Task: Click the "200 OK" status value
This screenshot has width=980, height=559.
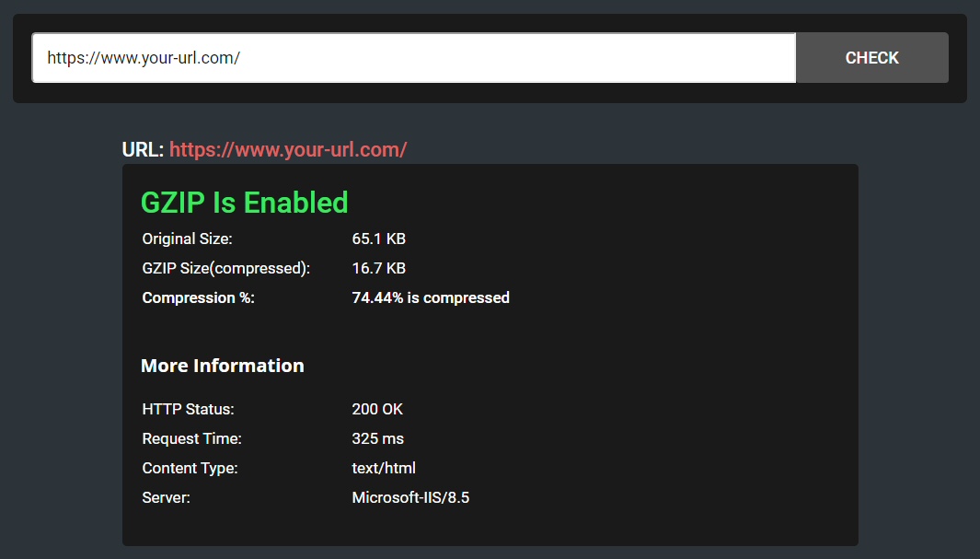Action: (377, 410)
